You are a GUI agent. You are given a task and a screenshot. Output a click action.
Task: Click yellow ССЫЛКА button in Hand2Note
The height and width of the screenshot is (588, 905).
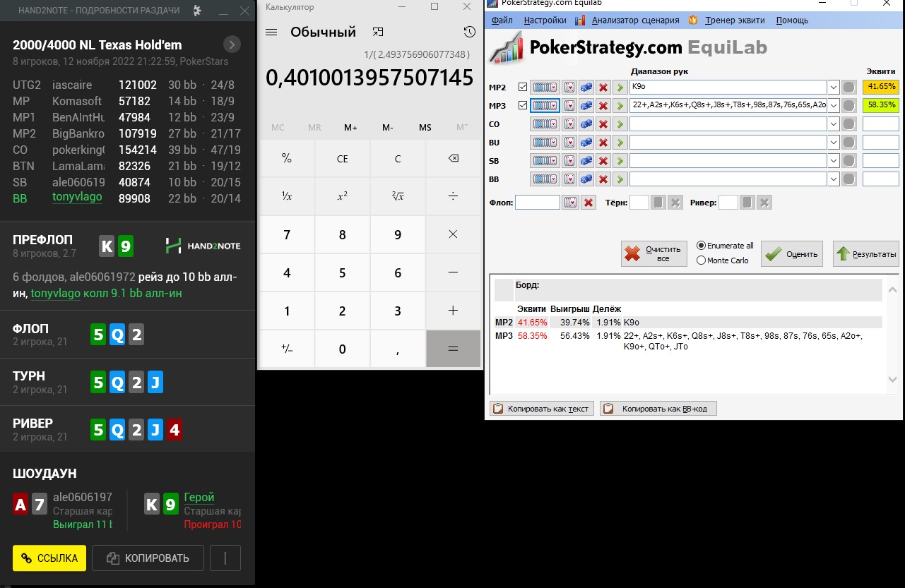[49, 558]
